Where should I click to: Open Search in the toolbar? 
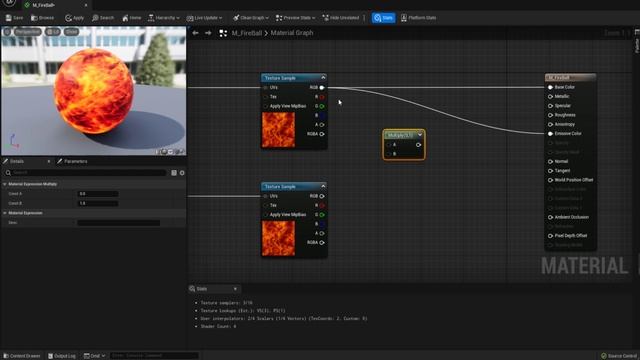point(103,18)
